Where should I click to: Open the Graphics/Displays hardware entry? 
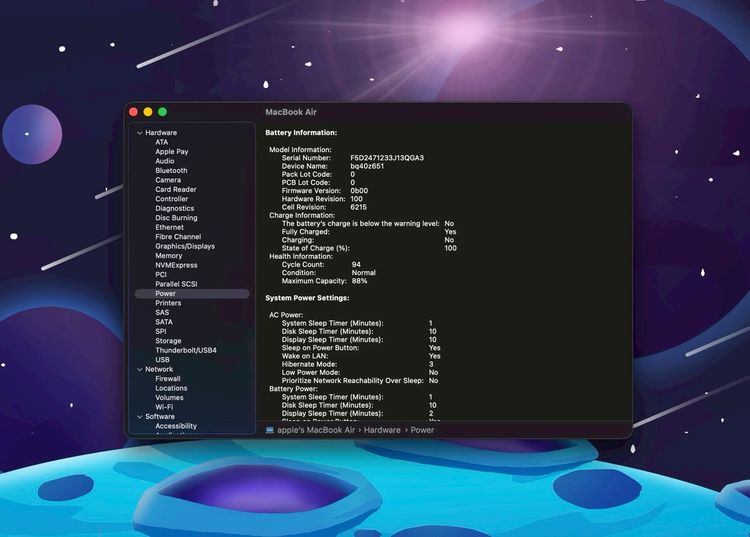[185, 246]
